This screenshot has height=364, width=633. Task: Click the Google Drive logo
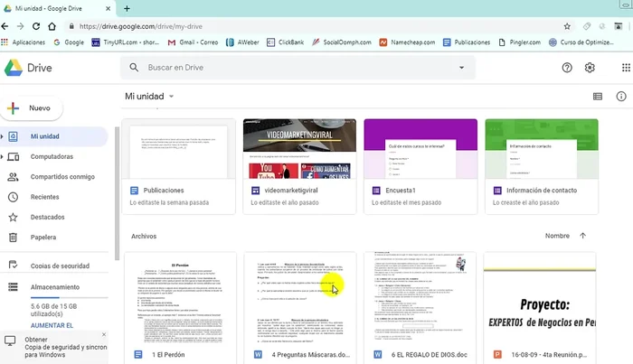click(x=14, y=68)
